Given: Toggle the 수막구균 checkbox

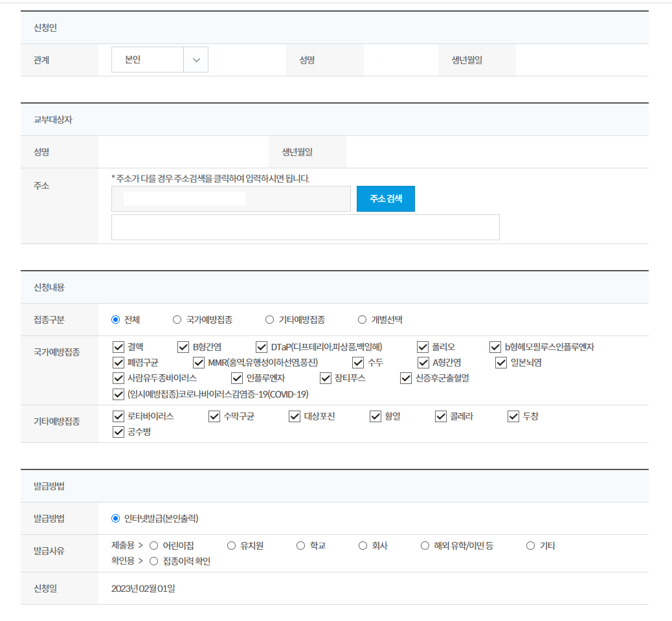Looking at the screenshot, I should pos(214,416).
